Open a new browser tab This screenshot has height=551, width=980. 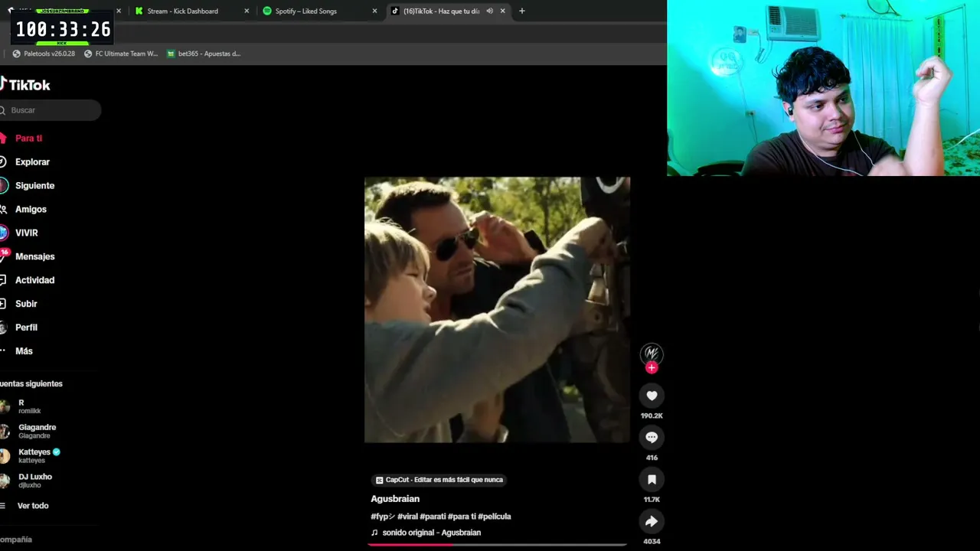click(x=522, y=11)
